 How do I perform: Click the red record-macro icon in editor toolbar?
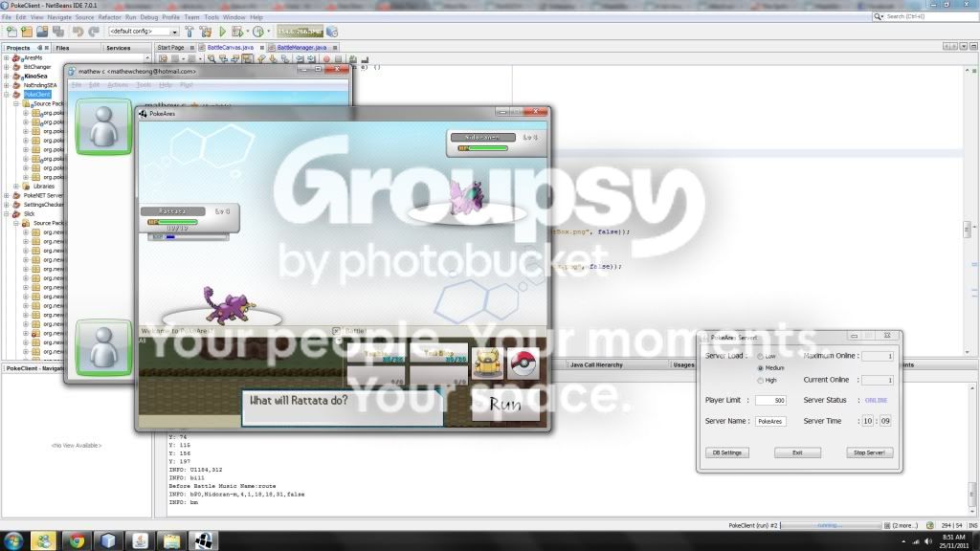[326, 59]
